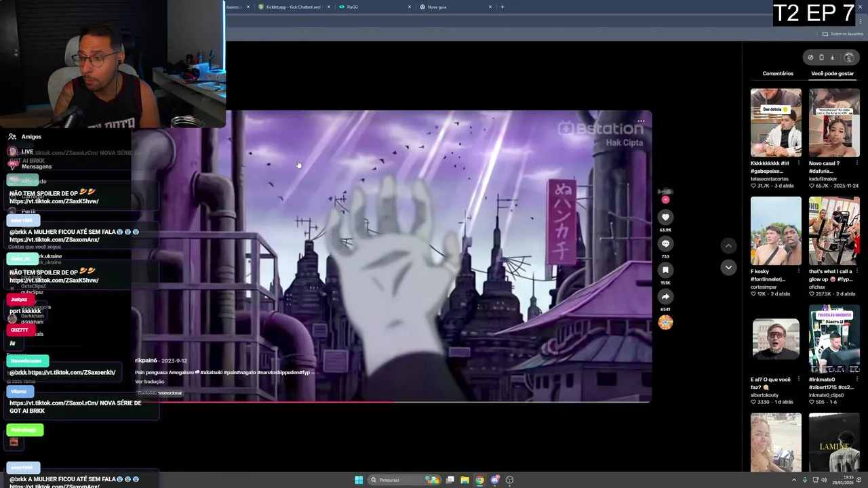
Task: Follow creator with the pink plus button
Action: tap(665, 199)
